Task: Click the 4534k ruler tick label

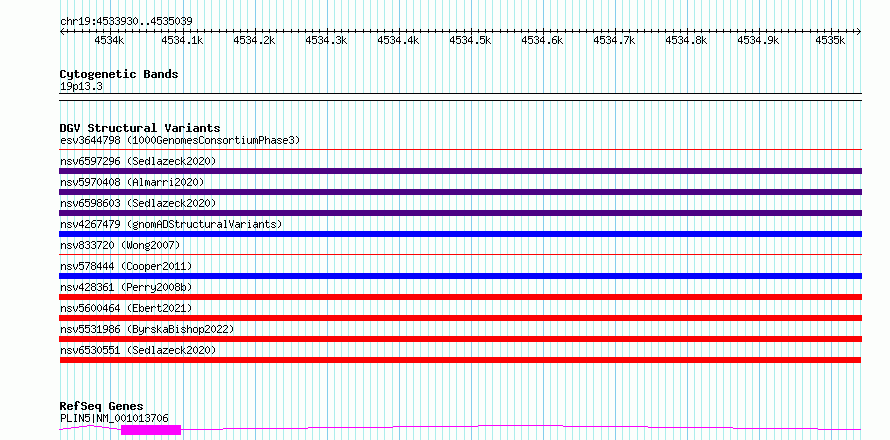Action: (x=108, y=40)
